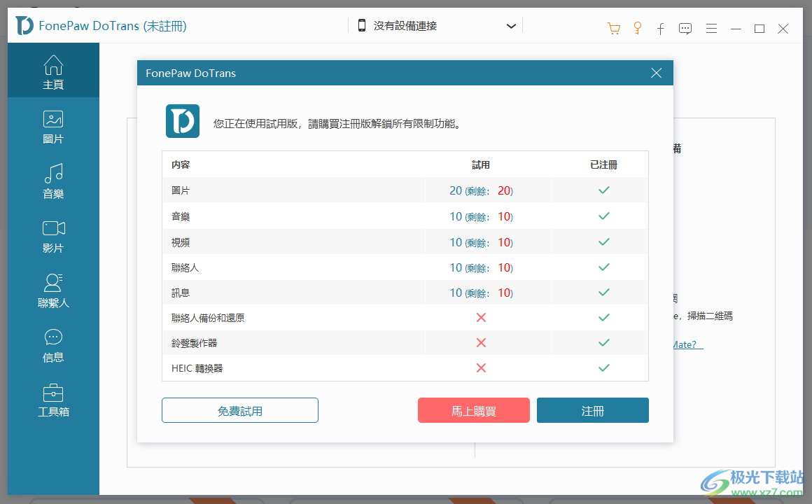The height and width of the screenshot is (504, 812).
Task: Open the hamburger menu in title bar
Action: tap(711, 29)
